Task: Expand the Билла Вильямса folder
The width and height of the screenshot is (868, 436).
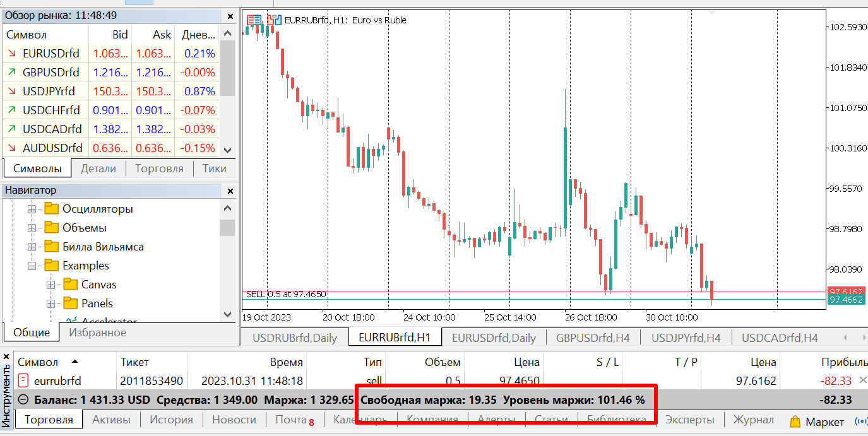Action: pos(32,247)
